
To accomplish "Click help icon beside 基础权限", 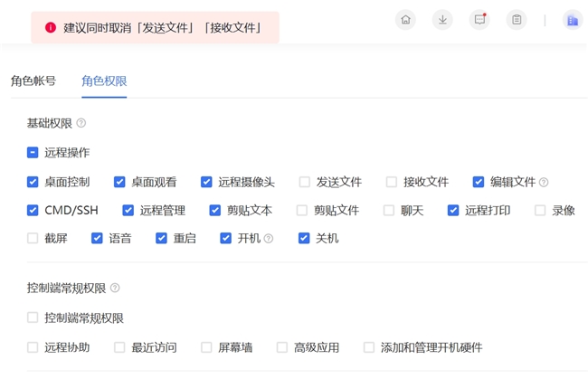I will 81,123.
